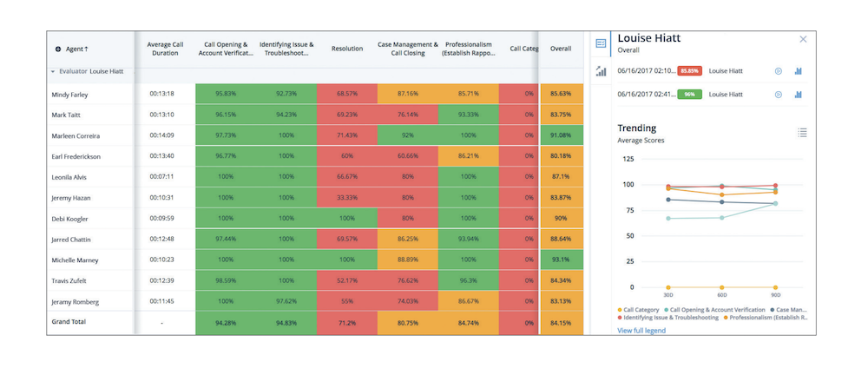The image size is (868, 388).
Task: Select agent Jarred Chattin row
Action: 71,240
